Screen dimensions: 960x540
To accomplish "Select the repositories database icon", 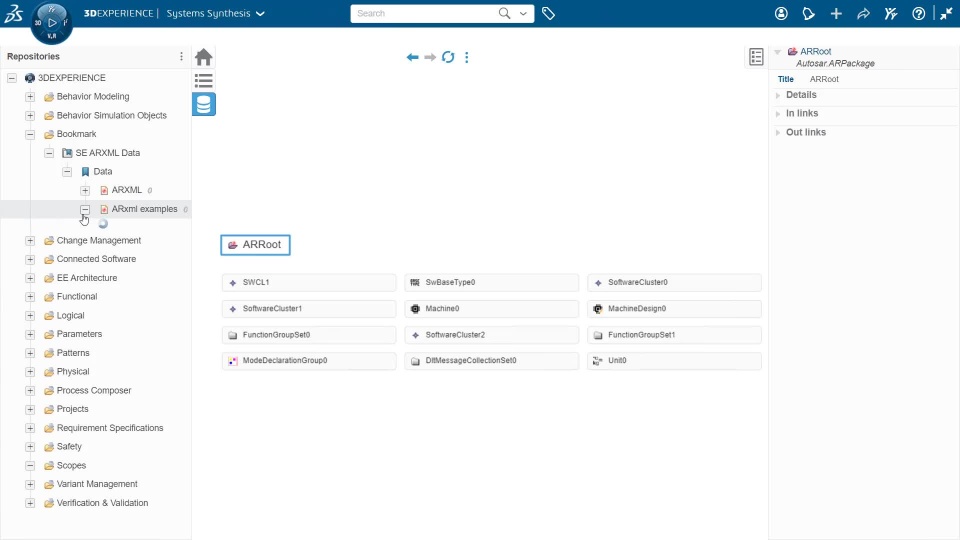I will point(204,104).
